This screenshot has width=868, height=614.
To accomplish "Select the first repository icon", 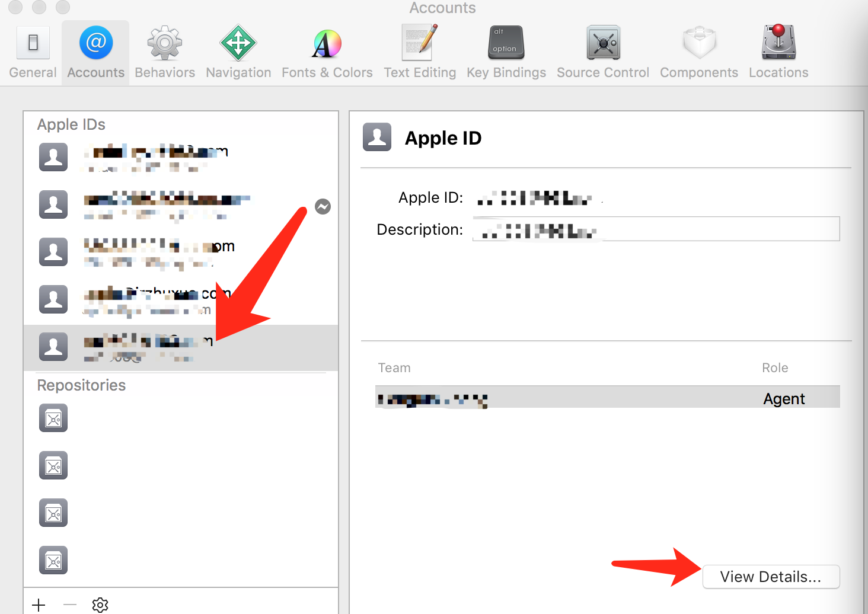I will [x=53, y=418].
